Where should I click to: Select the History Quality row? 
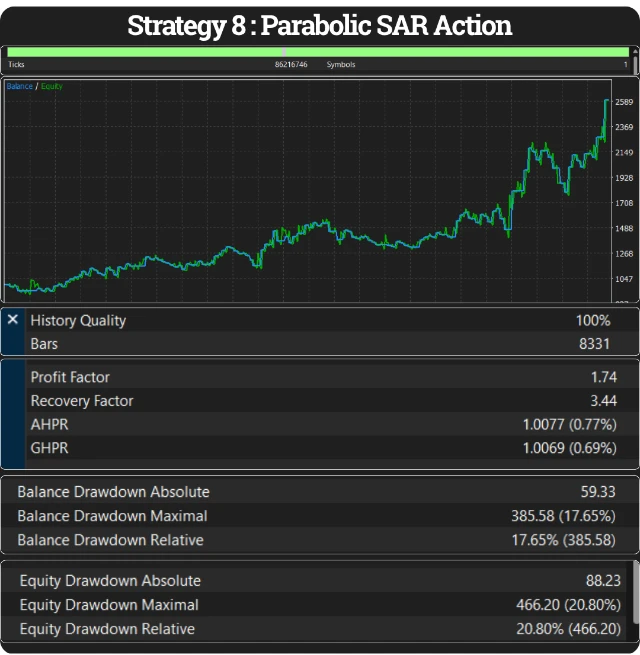tap(320, 321)
